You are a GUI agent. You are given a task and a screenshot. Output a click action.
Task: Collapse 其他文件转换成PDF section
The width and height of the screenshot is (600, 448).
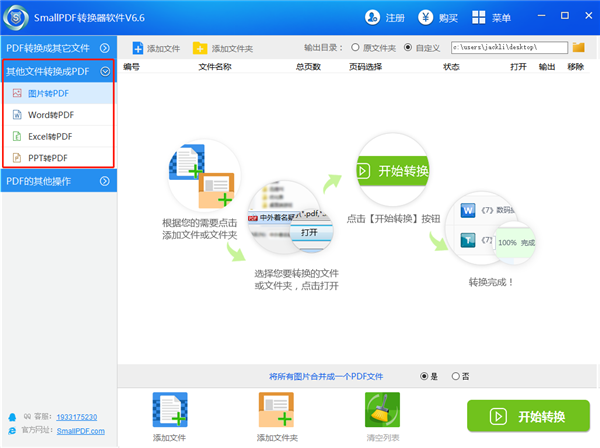click(x=59, y=71)
